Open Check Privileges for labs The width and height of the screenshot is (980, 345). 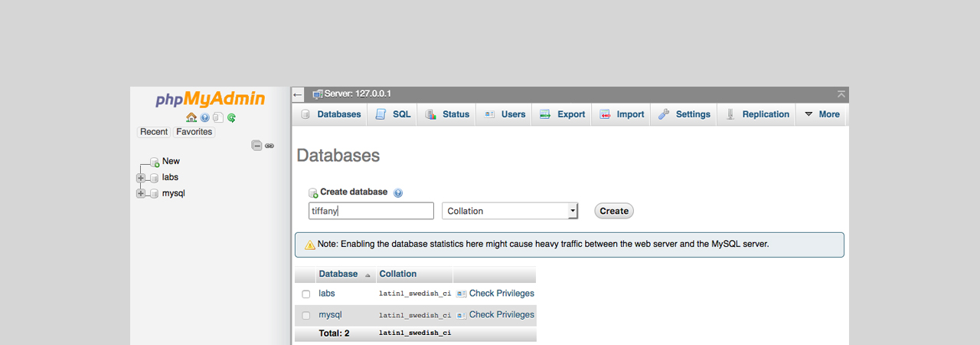pyautogui.click(x=501, y=294)
